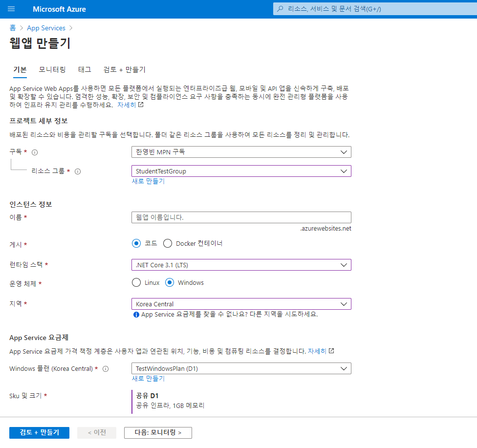Choose Linux as operating system

pyautogui.click(x=136, y=282)
